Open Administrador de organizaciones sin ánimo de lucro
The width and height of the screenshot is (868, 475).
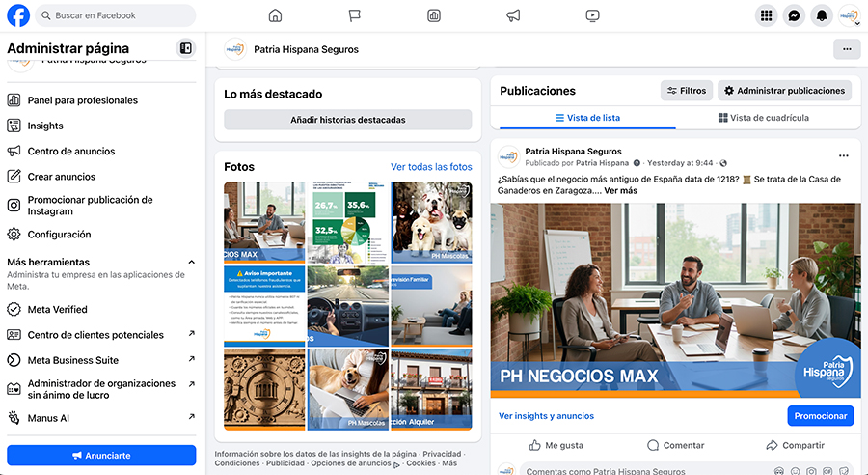(101, 389)
